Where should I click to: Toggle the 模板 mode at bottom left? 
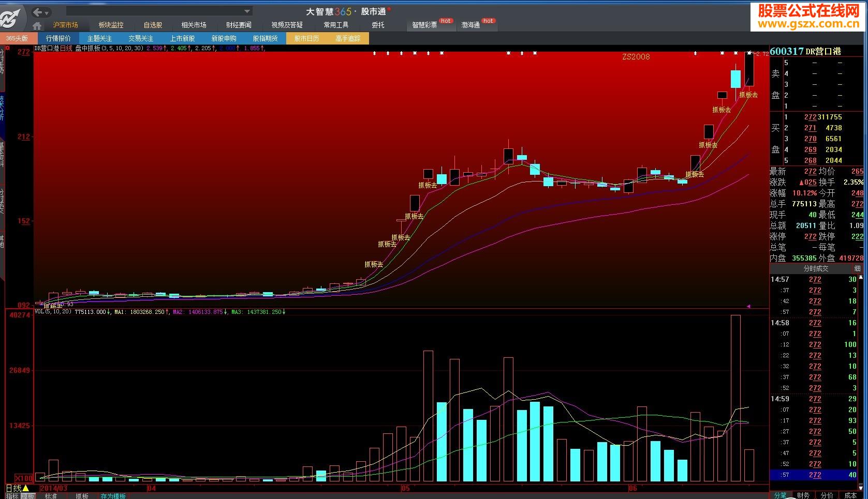pos(27,496)
